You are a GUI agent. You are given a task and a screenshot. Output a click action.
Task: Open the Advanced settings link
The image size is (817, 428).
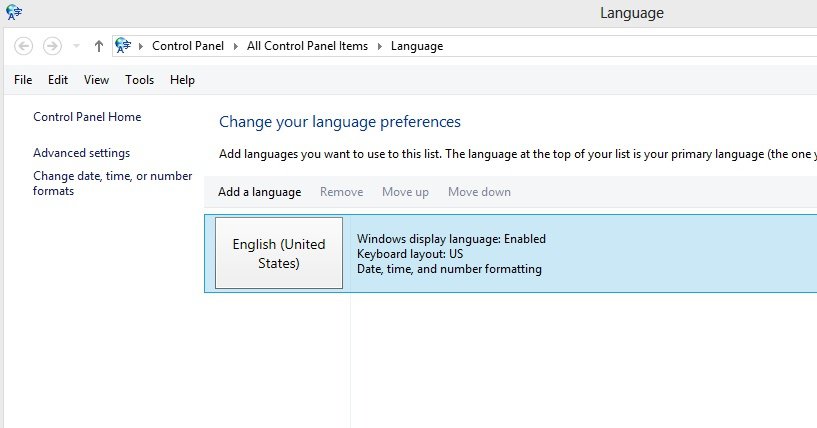[81, 153]
